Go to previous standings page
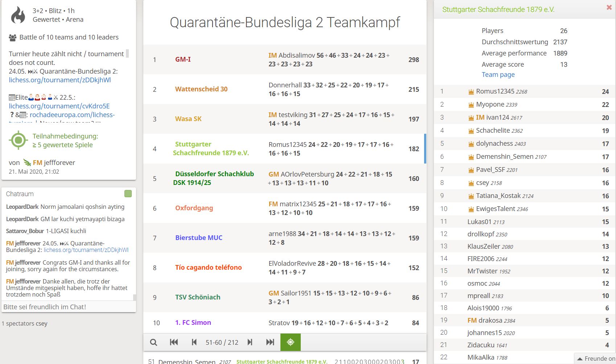Image resolution: width=616 pixels, height=364 pixels. click(194, 342)
